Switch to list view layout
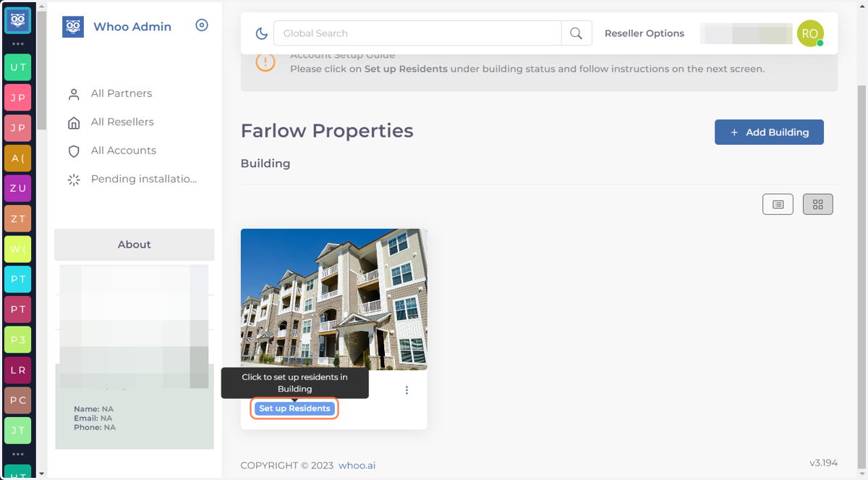Viewport: 868px width, 480px height. tap(778, 205)
